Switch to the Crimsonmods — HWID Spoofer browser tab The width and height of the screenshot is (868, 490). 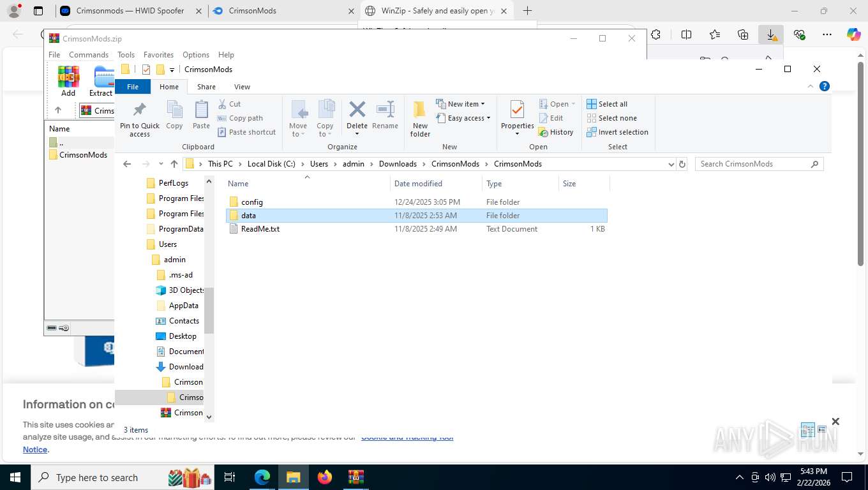click(x=130, y=11)
